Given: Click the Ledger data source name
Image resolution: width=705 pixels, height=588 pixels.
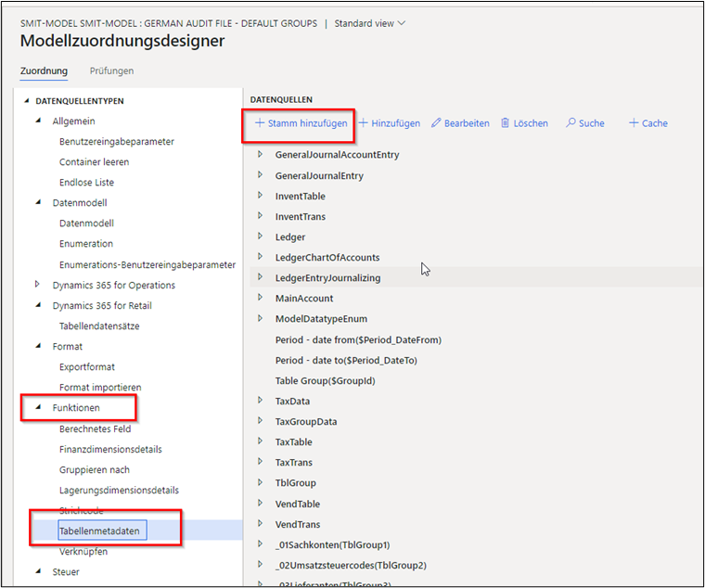Looking at the screenshot, I should point(290,236).
